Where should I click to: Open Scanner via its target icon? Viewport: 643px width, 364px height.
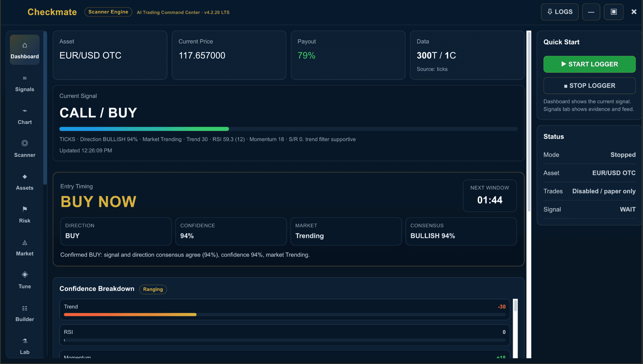25,143
